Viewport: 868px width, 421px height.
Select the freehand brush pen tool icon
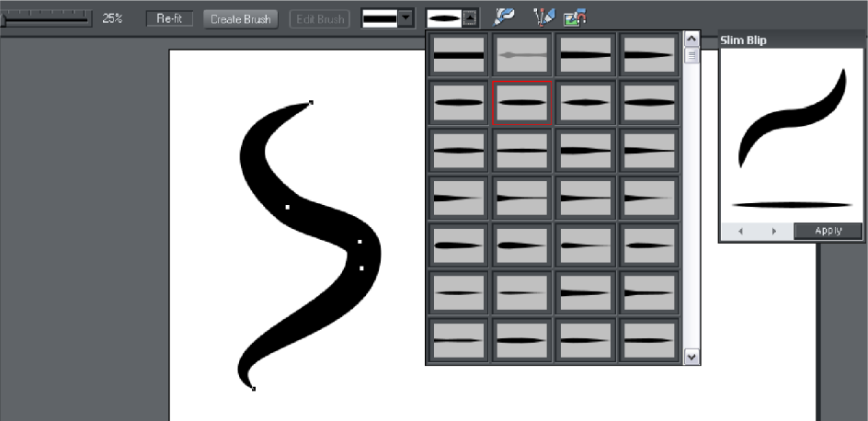click(504, 17)
